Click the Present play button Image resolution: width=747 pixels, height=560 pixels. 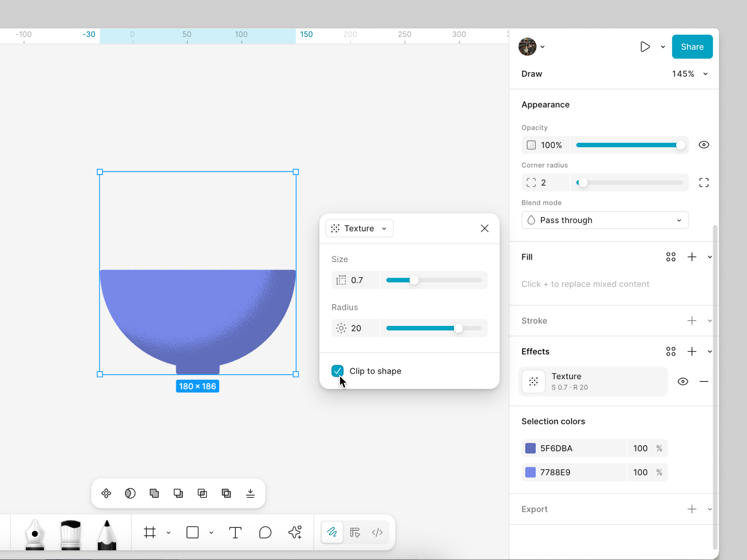645,47
